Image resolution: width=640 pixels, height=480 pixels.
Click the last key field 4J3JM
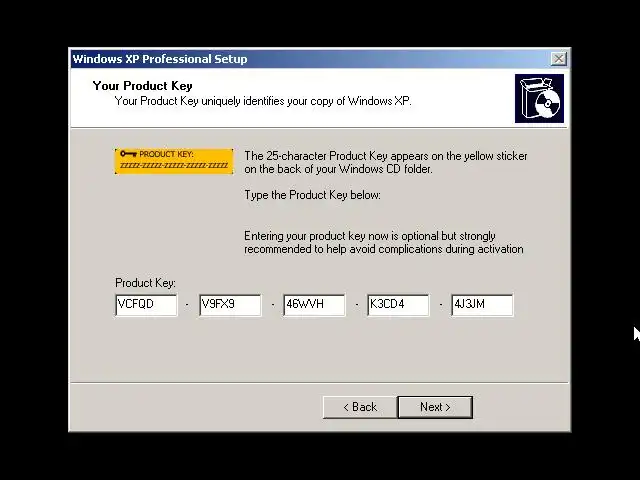(482, 305)
